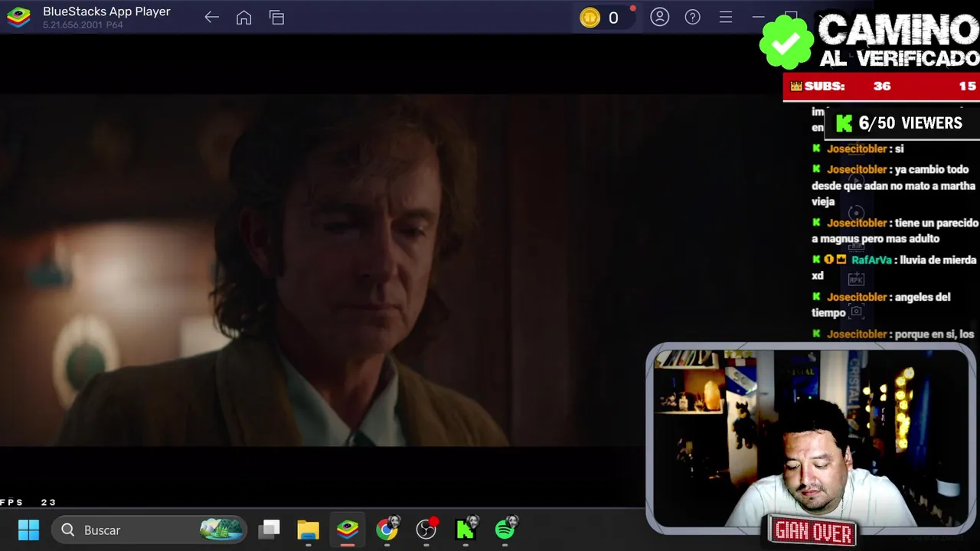The height and width of the screenshot is (551, 980).
Task: Open Google Chrome from the taskbar
Action: point(387,530)
